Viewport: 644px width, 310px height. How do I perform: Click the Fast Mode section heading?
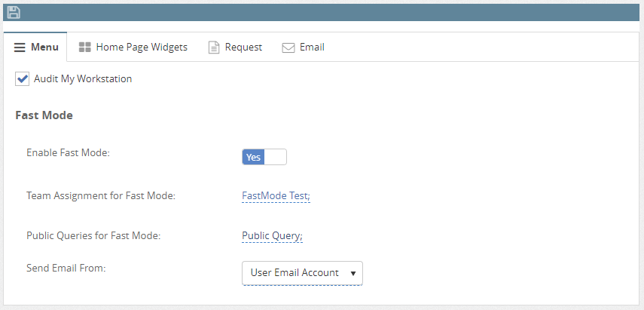point(44,115)
